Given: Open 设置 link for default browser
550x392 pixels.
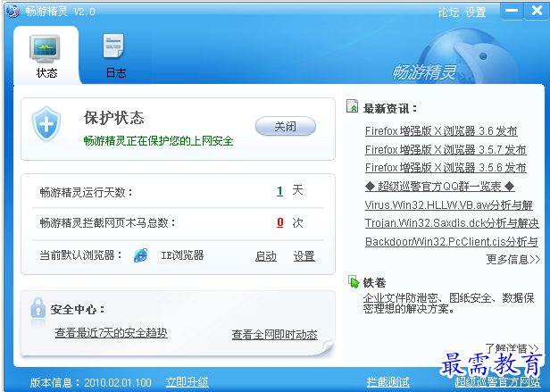Looking at the screenshot, I should point(304,256).
